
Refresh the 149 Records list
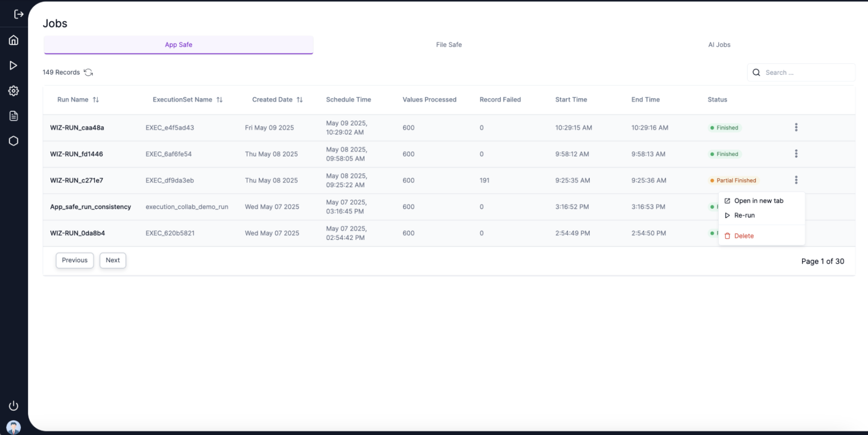(88, 73)
